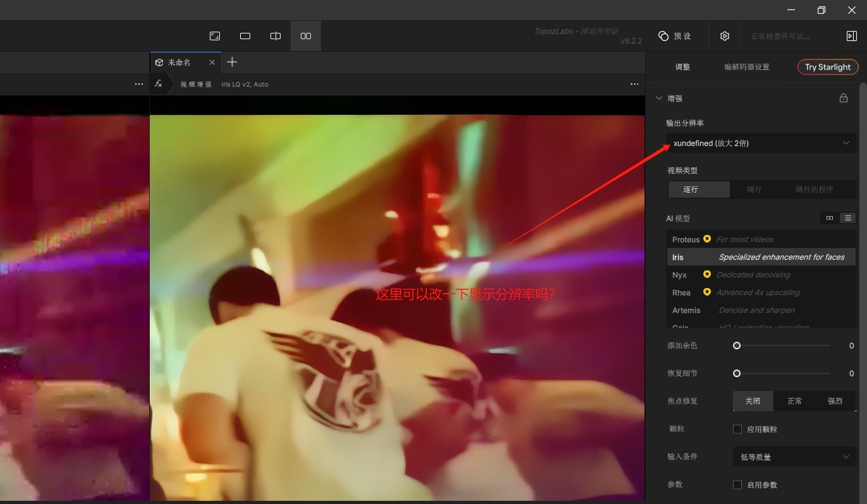Select 隔行 video type
This screenshot has width=867, height=504.
(755, 189)
